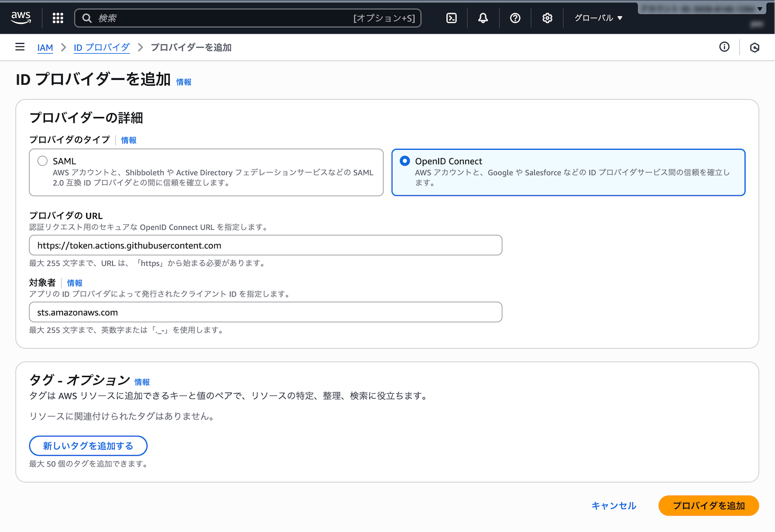775x532 pixels.
Task: Toggle the side navigation hamburger menu
Action: (x=20, y=47)
